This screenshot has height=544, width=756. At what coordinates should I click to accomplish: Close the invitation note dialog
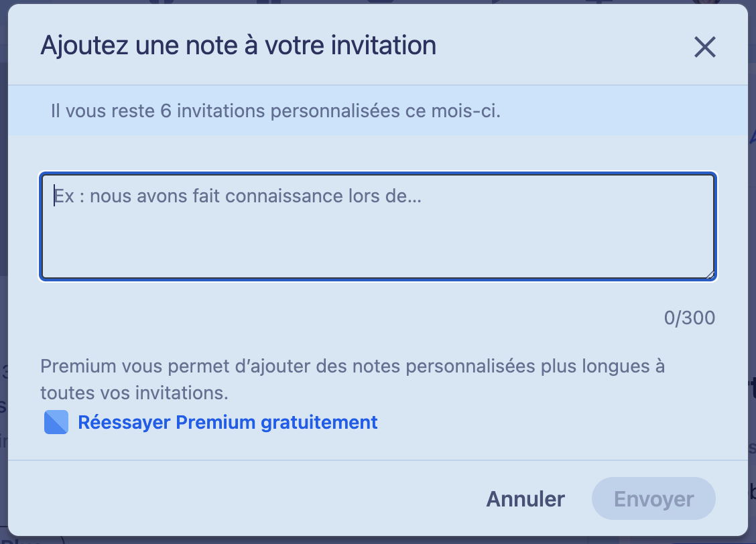(704, 47)
